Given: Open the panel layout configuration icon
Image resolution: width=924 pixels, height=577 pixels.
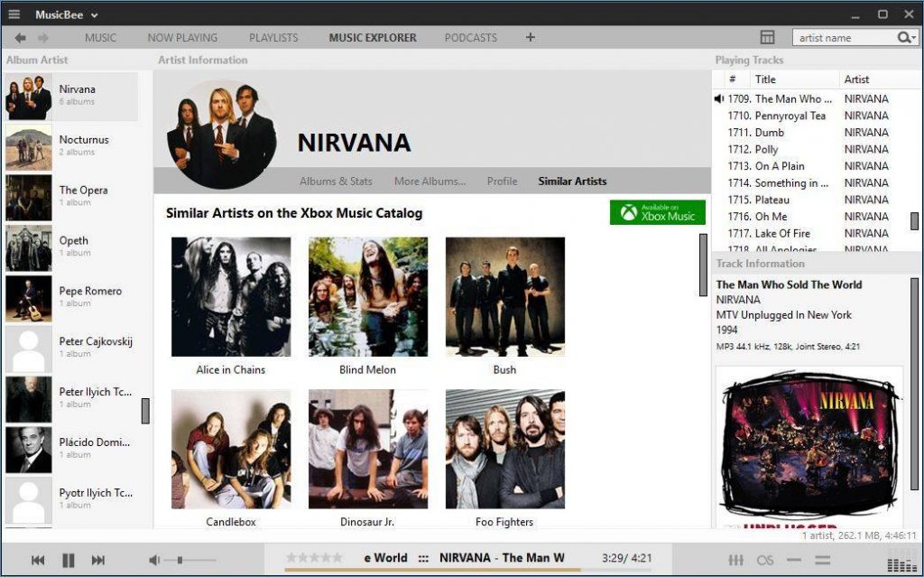Looking at the screenshot, I should pos(767,37).
